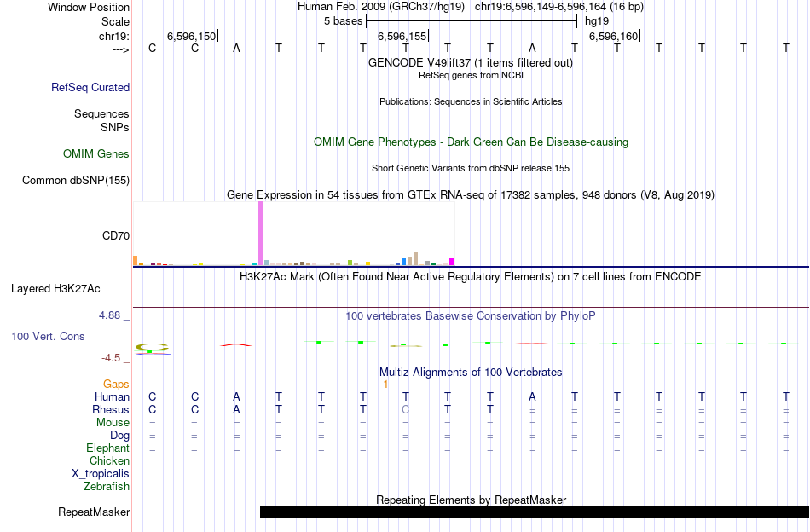Click the OMIM Gene Phenotypes green title
This screenshot has width=810, height=532.
point(471,142)
